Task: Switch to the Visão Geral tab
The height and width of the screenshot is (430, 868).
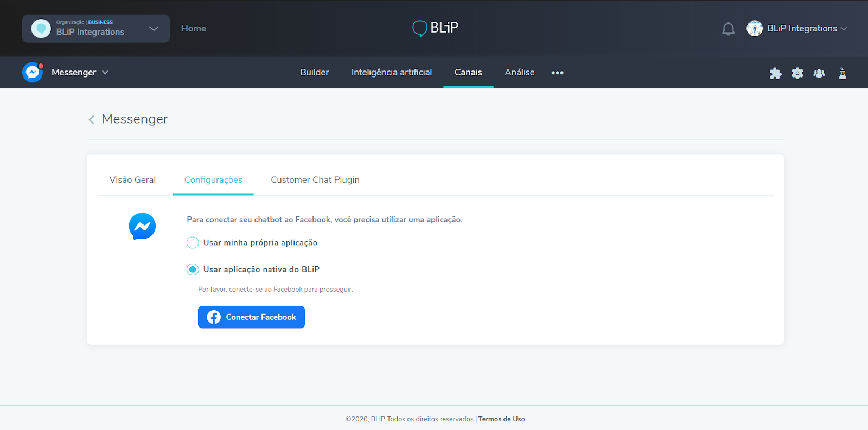Action: click(132, 180)
